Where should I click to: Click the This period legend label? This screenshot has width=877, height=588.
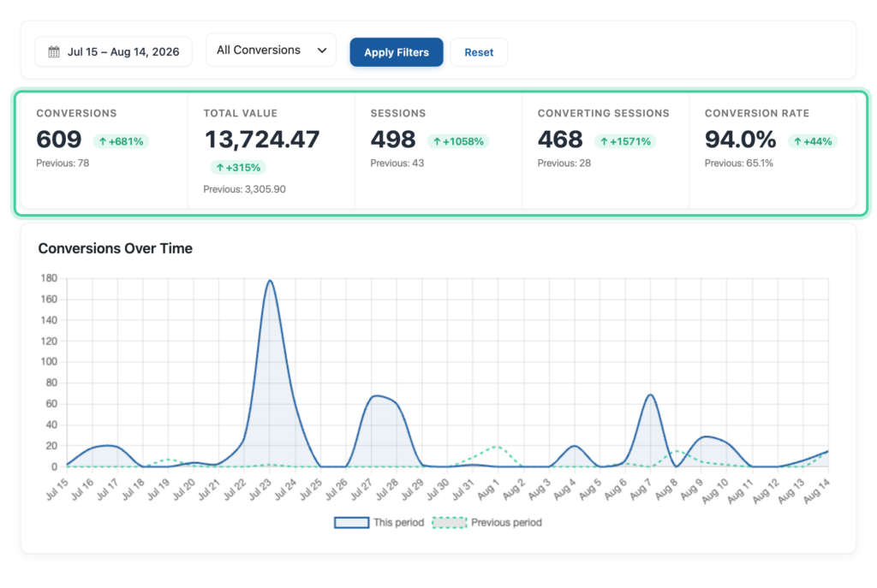pyautogui.click(x=399, y=523)
